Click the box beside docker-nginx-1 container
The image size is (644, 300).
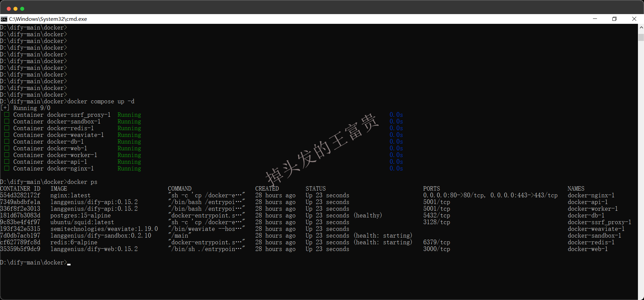tap(6, 168)
